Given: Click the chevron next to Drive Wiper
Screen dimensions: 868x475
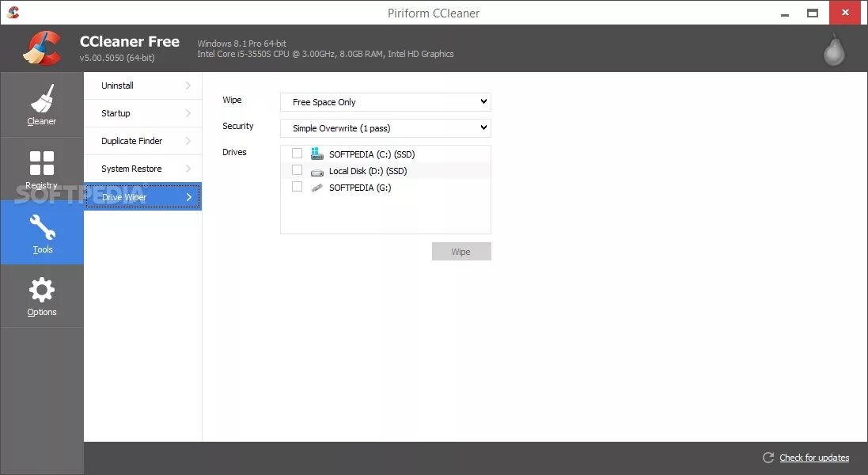Looking at the screenshot, I should point(189,197).
